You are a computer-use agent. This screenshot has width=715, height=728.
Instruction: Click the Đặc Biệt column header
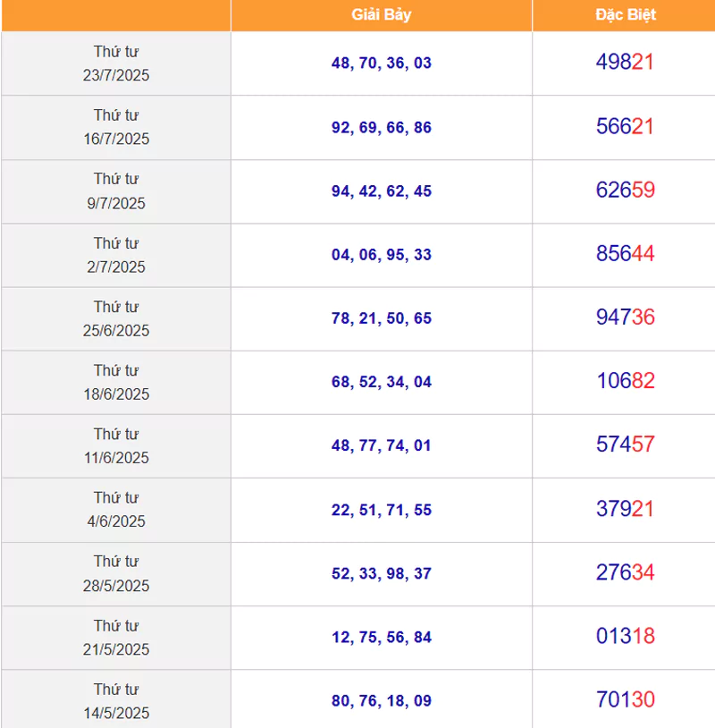click(625, 15)
